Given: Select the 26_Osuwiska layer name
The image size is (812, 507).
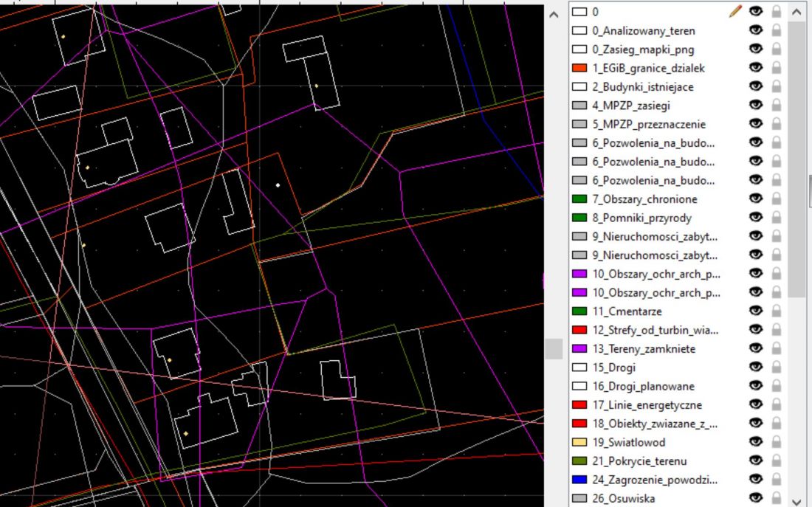Looking at the screenshot, I should pos(624,499).
